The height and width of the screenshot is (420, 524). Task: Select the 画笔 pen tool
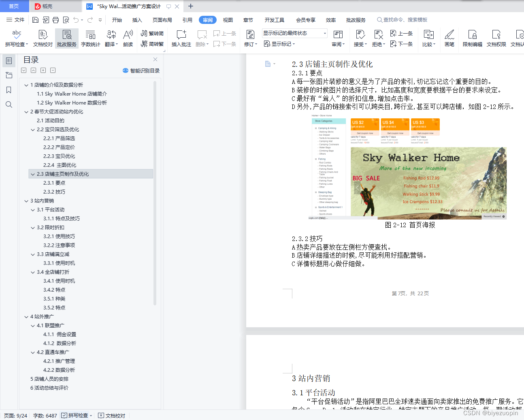[x=449, y=39]
